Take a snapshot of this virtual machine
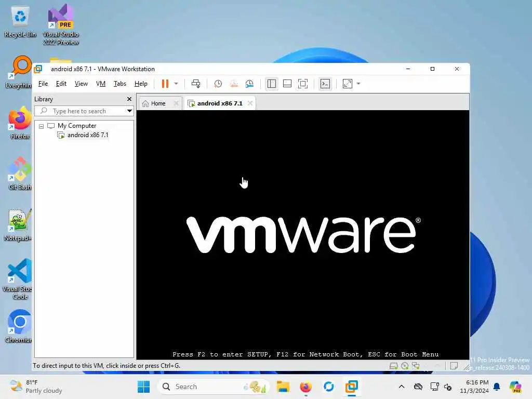Screen dimensions: 532x399 pyautogui.click(x=218, y=84)
